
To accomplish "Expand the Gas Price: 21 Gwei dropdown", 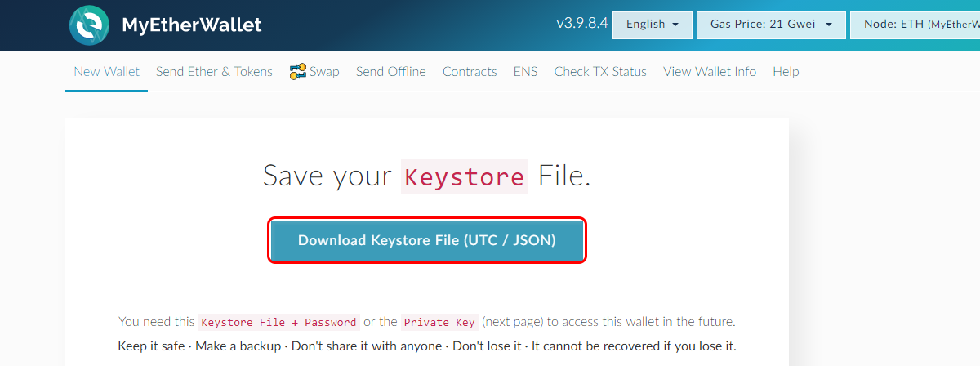I will [771, 25].
